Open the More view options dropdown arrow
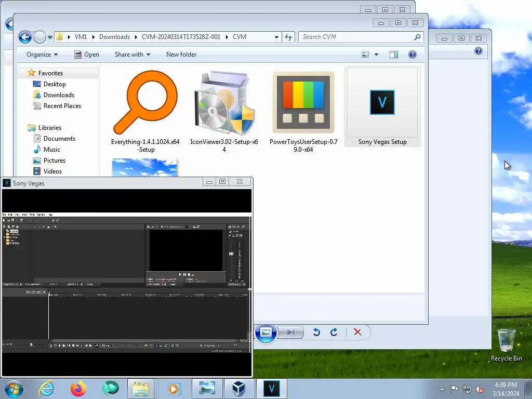This screenshot has width=532, height=399. pos(376,54)
